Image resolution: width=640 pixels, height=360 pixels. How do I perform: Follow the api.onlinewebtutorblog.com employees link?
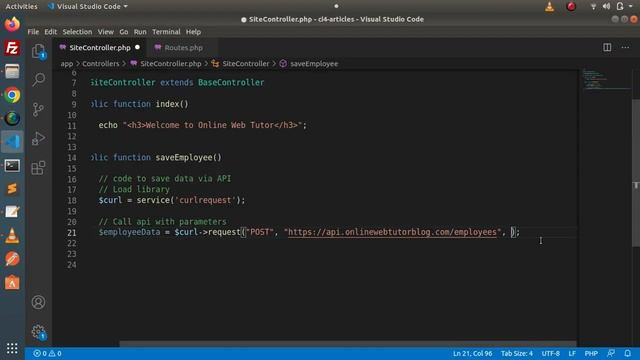pos(392,232)
